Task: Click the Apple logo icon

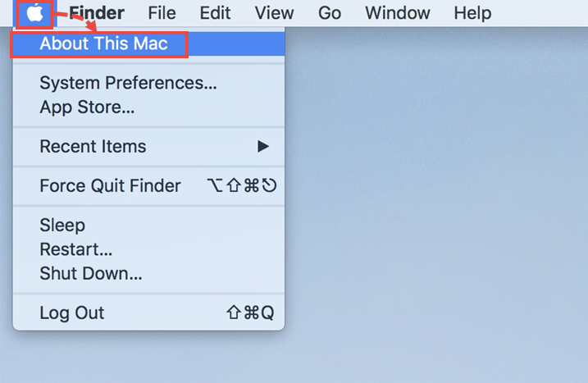Action: [x=34, y=13]
